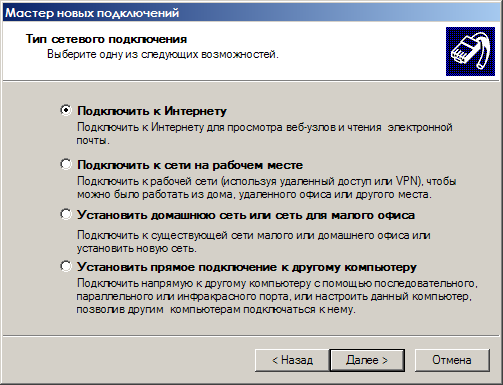
Task: Pick the "Установить прямое подключение" radio button
Action: (x=66, y=266)
